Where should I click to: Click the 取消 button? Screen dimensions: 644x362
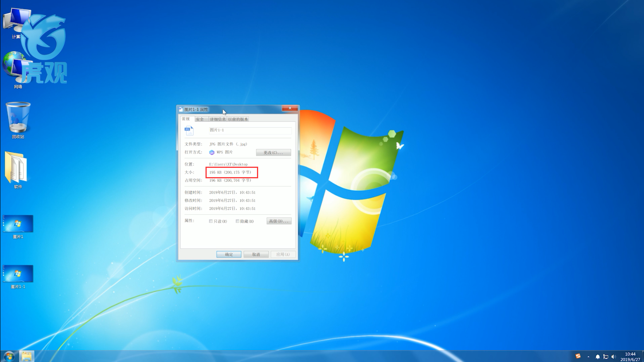tap(256, 254)
